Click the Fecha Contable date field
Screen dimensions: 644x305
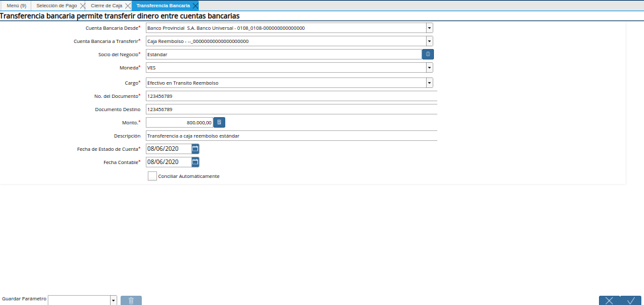click(169, 162)
